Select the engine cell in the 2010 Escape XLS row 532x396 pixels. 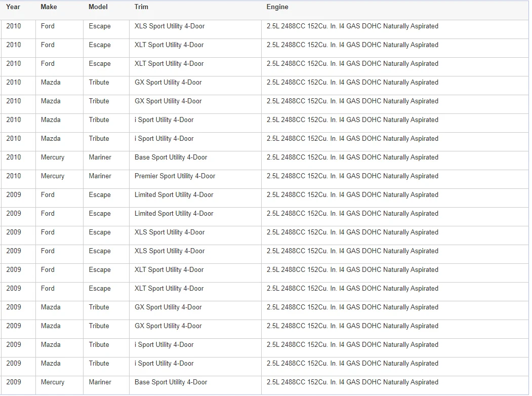click(x=395, y=29)
